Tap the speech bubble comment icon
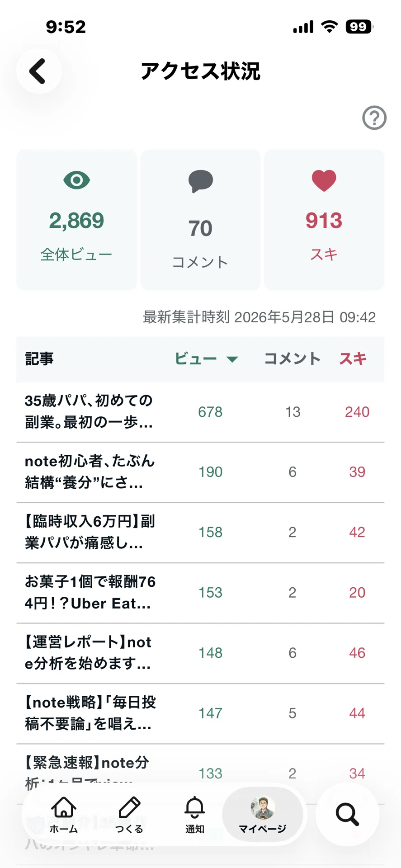The height and width of the screenshot is (868, 401). tap(200, 181)
